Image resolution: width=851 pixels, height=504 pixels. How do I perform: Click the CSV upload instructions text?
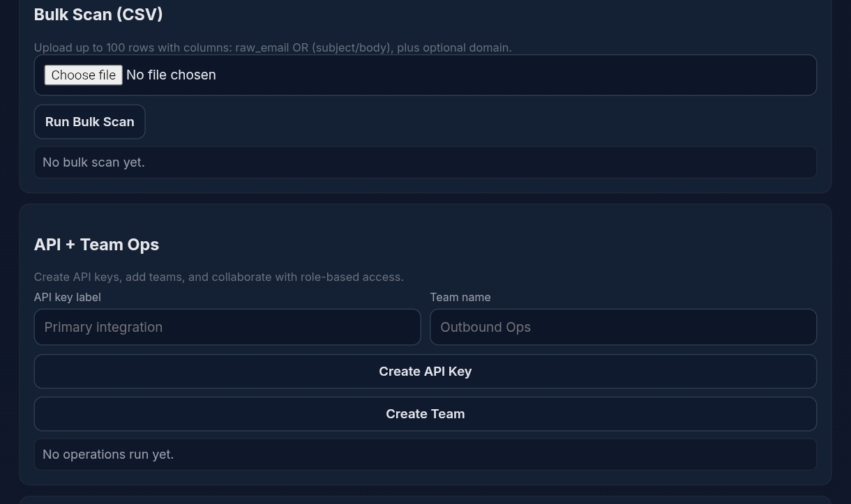coord(272,47)
